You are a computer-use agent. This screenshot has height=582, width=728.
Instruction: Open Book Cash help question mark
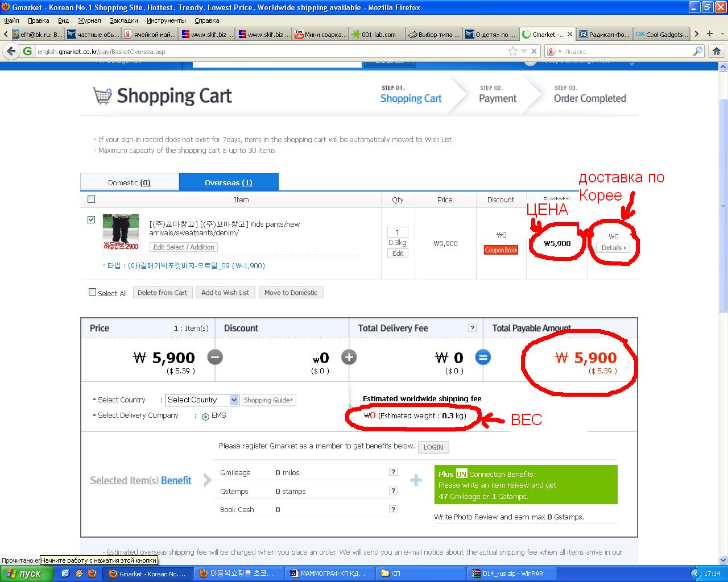393,509
